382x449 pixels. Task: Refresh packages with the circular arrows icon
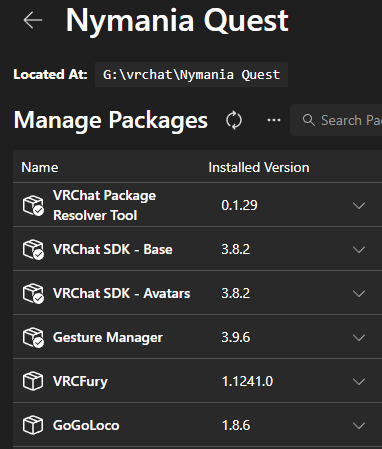click(234, 120)
